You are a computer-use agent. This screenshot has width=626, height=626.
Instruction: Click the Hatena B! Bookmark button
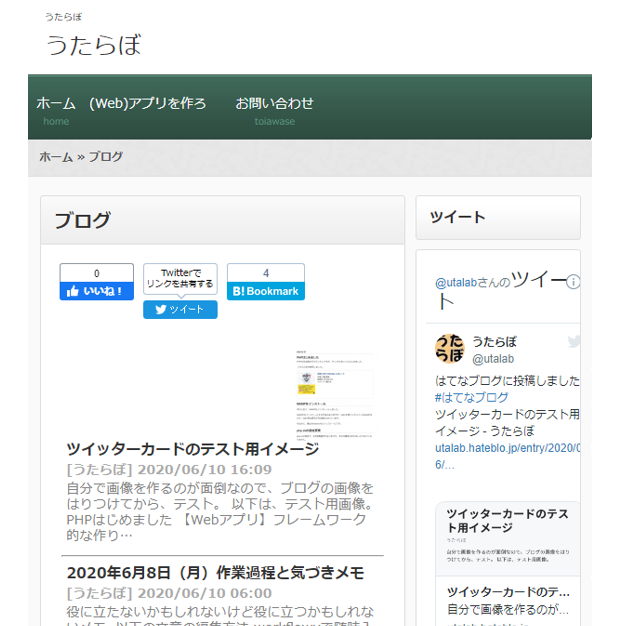pos(265,291)
